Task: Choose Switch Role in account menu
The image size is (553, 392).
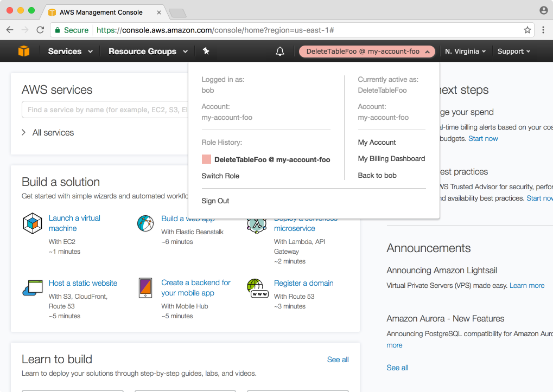Action: click(x=220, y=176)
